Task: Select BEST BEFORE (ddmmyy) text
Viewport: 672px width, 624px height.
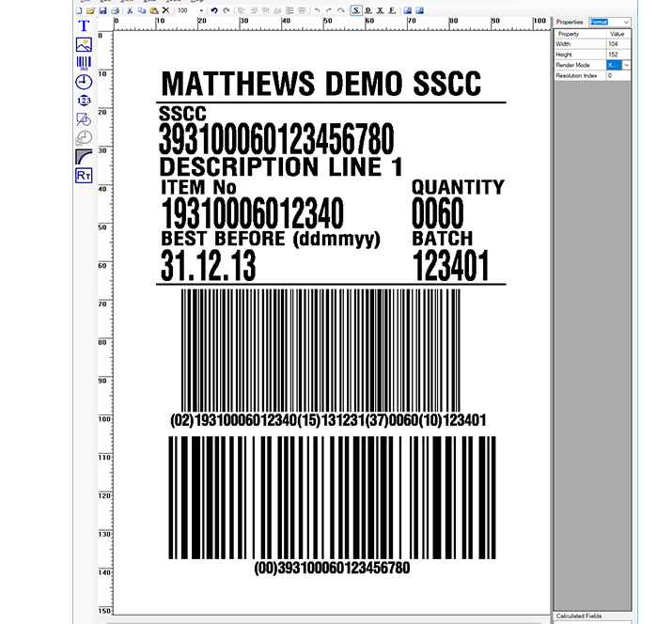Action: pos(271,239)
